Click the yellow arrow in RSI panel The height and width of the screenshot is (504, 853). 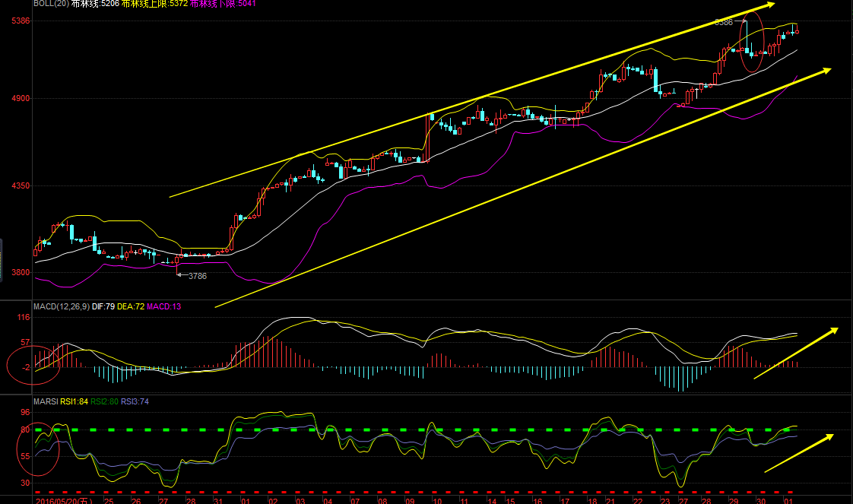pyautogui.click(x=798, y=453)
